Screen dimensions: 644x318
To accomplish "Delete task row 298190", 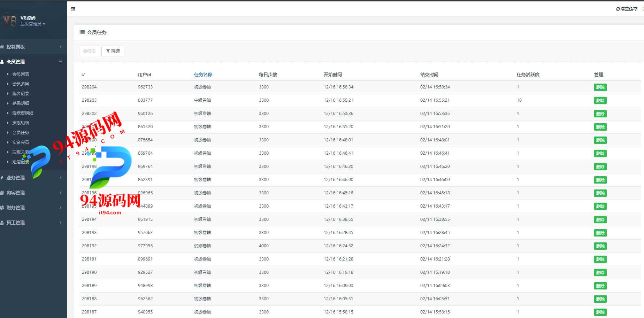I will click(x=600, y=273).
